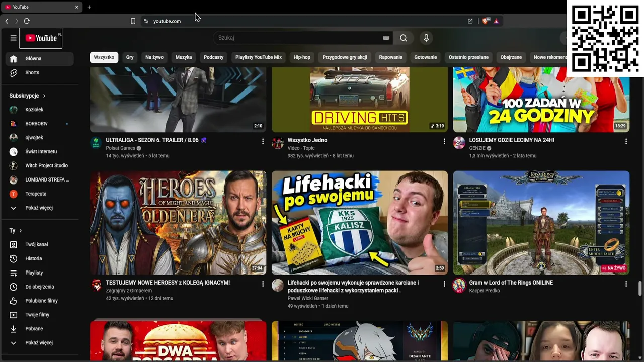
Task: Open Witch Project Studio channel
Action: pos(40,165)
